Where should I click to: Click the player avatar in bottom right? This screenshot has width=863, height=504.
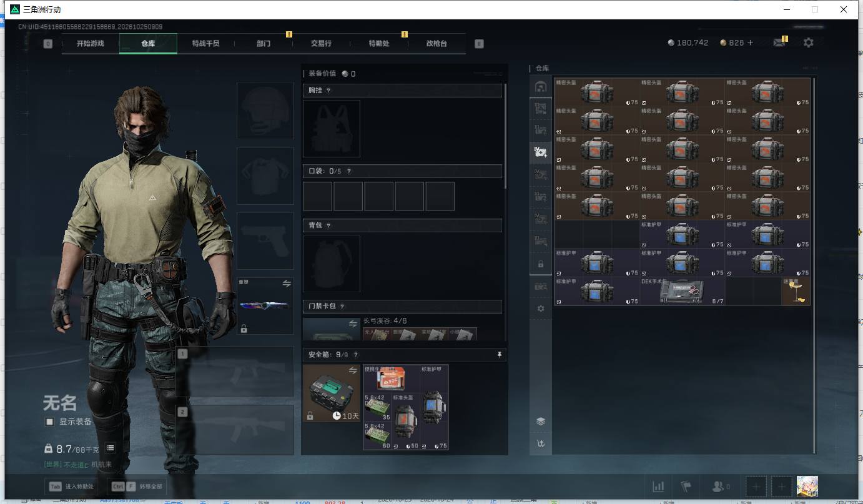point(807,487)
